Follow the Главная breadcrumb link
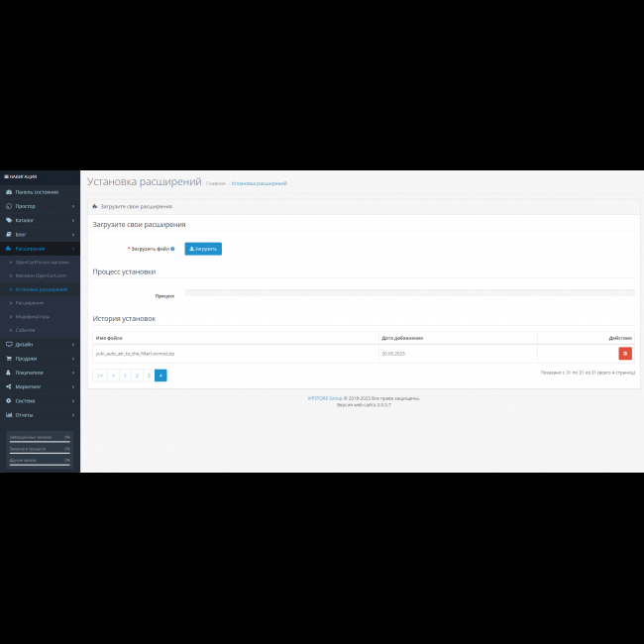 point(215,184)
